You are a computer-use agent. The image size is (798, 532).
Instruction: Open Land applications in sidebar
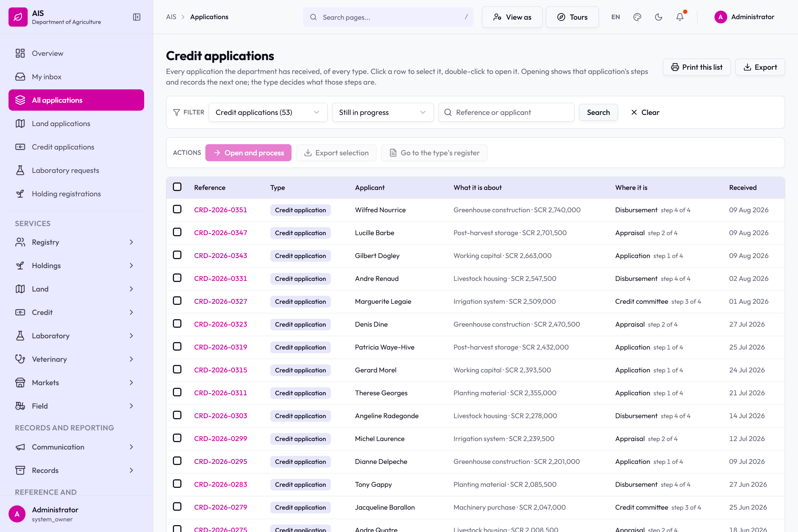click(x=76, y=123)
